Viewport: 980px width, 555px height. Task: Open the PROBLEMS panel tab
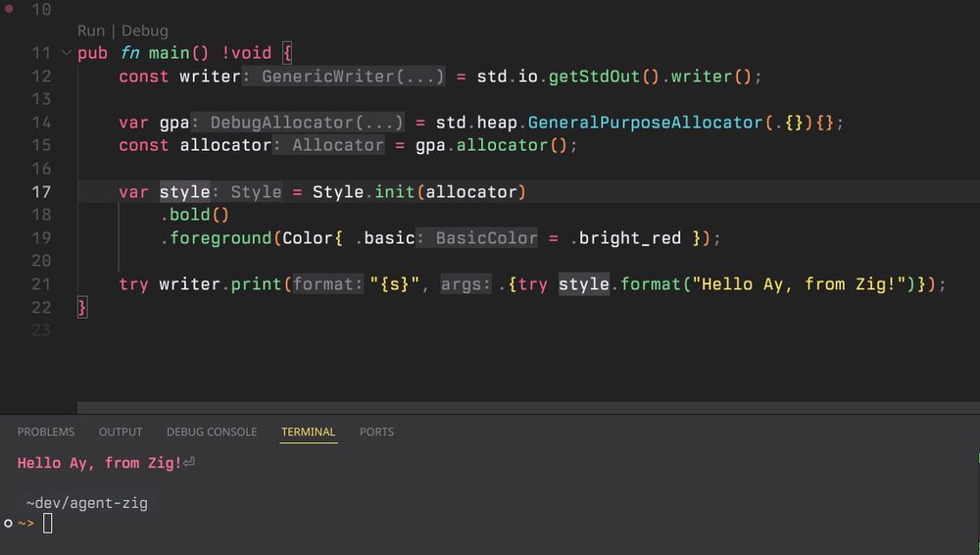coord(46,431)
